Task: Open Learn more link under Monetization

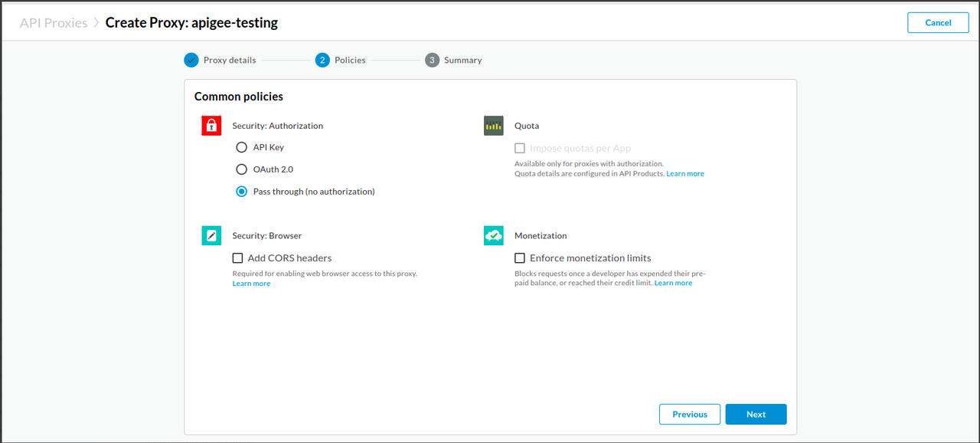Action: [x=673, y=283]
